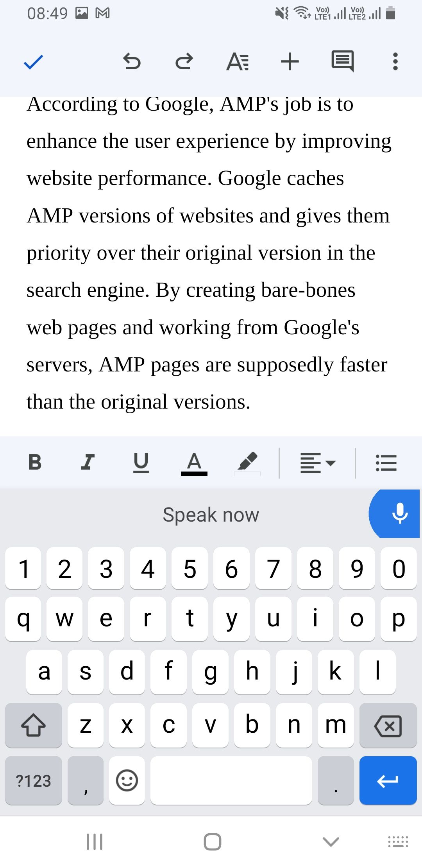Tap the word 'bare-bones' in the document
This screenshot has height=868, width=422.
point(308,290)
